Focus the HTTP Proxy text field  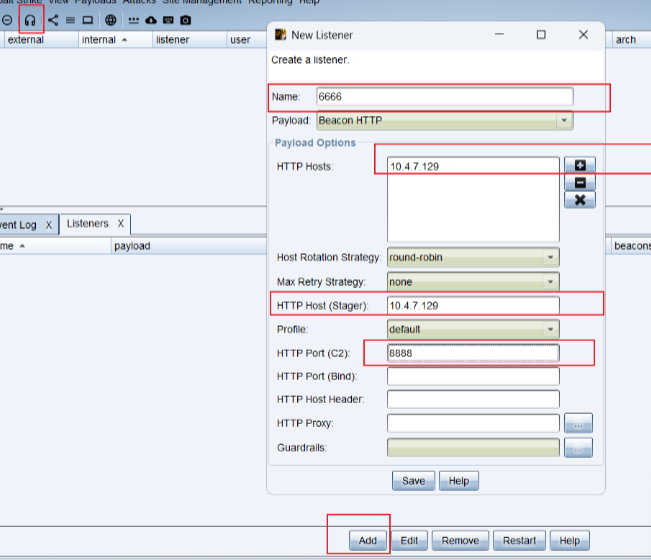click(x=473, y=423)
